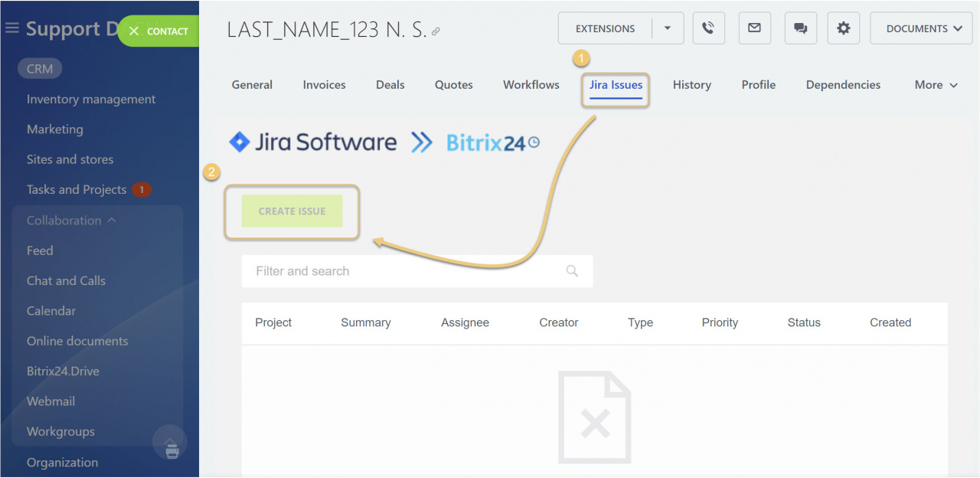Viewport: 980px width, 478px height.
Task: Switch to the History tab
Action: click(x=692, y=85)
